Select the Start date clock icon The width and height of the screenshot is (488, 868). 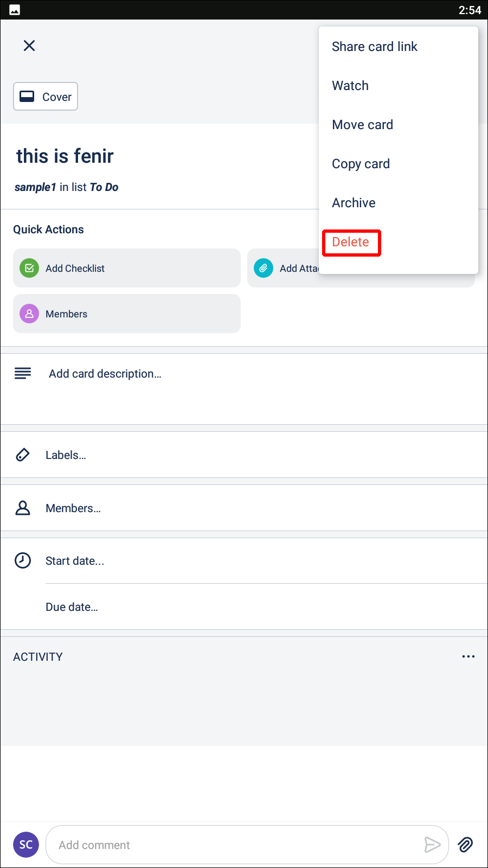[23, 560]
